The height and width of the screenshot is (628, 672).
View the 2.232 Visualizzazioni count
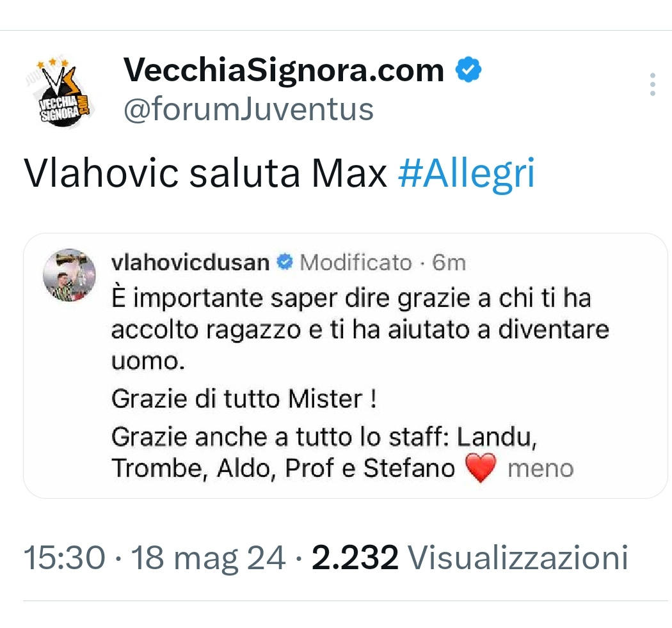point(469,558)
